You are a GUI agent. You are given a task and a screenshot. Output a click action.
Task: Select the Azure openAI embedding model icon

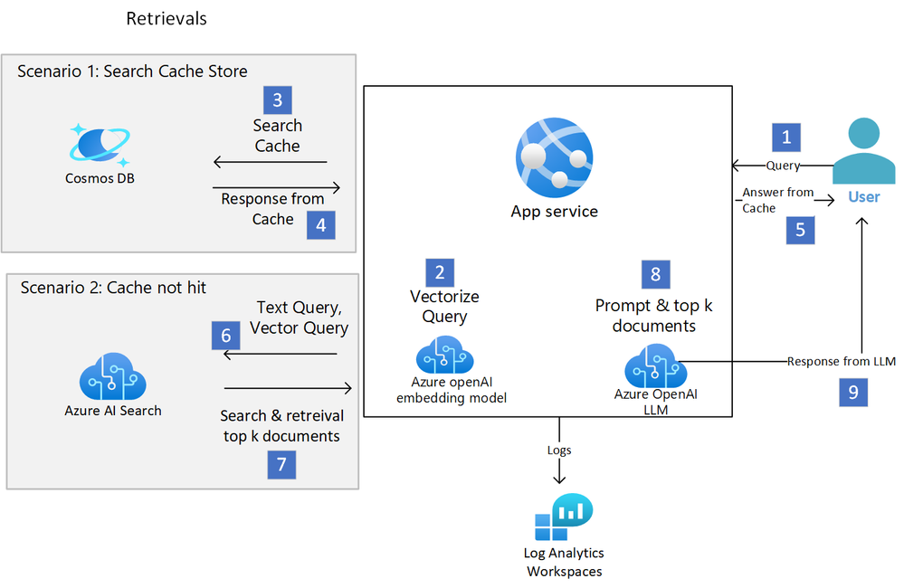pos(445,355)
